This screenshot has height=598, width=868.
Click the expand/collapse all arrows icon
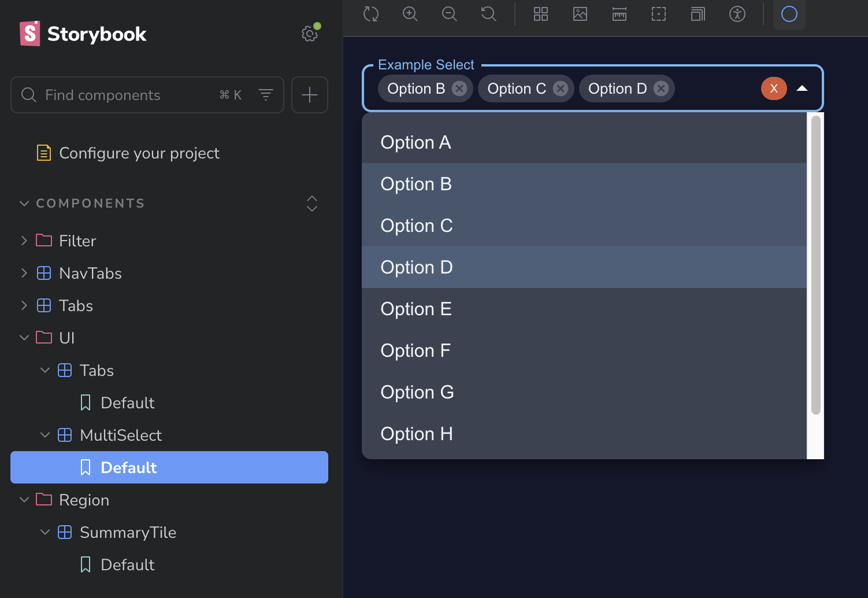pyautogui.click(x=312, y=204)
